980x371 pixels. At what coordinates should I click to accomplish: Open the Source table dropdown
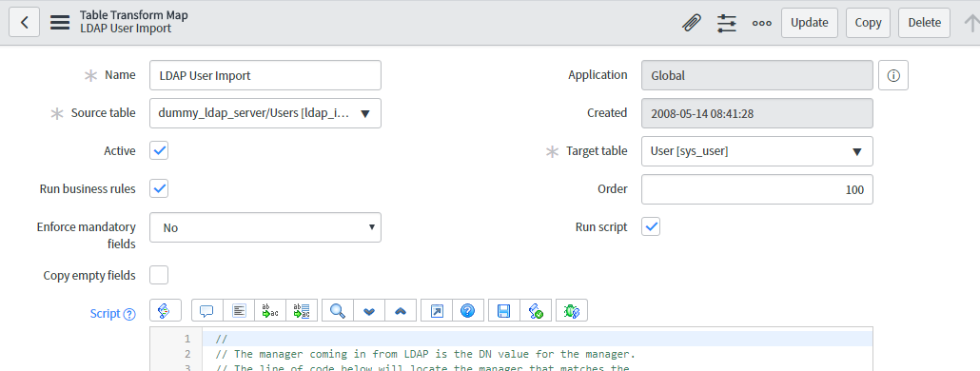click(x=265, y=113)
